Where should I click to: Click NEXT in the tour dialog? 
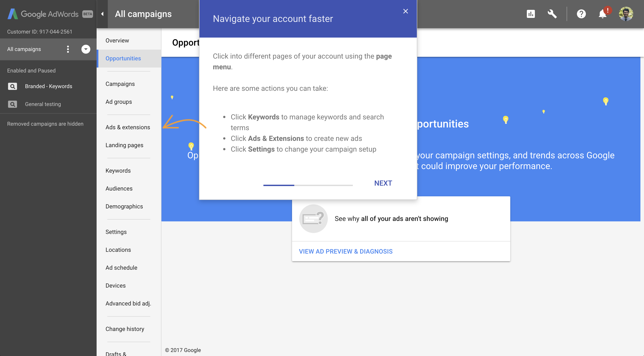383,183
